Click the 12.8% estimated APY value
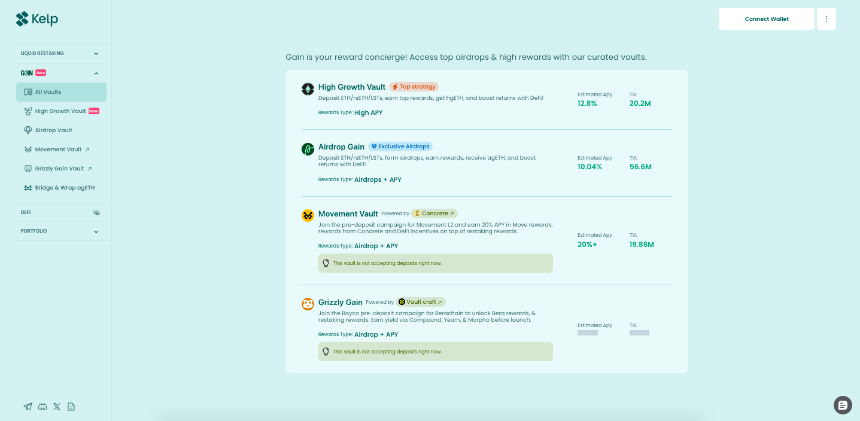 pyautogui.click(x=587, y=103)
